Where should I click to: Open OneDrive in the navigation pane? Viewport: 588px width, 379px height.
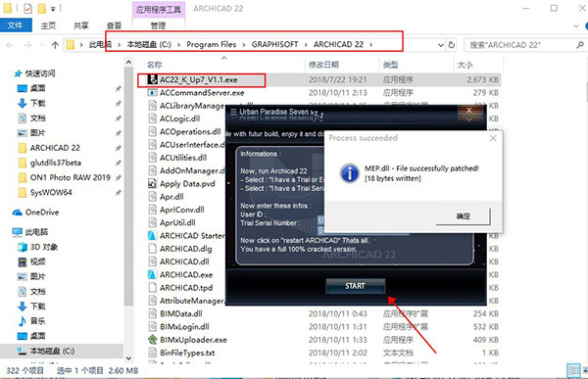click(x=42, y=213)
